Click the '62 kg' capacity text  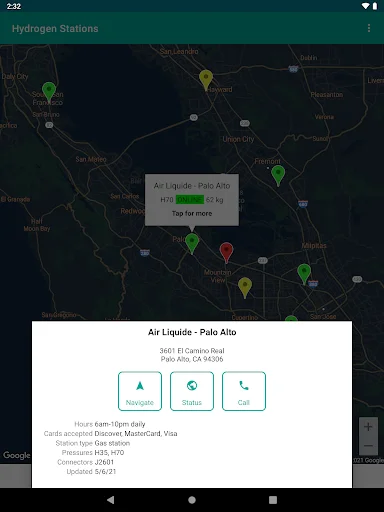tap(215, 200)
